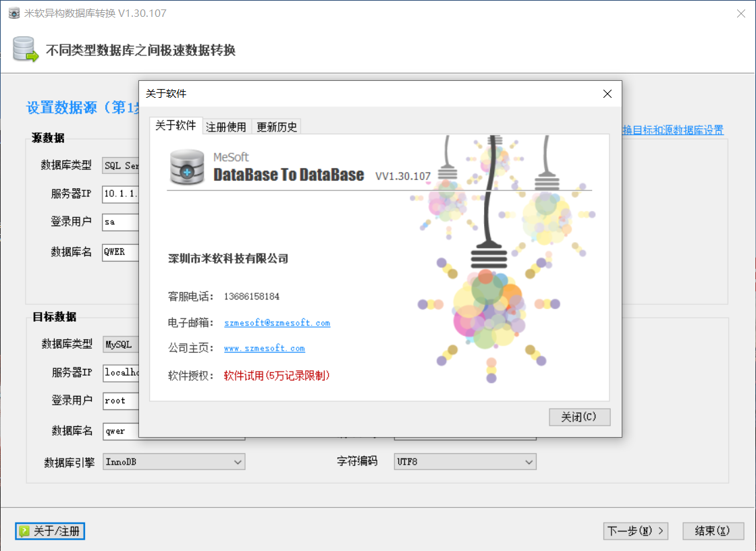Image resolution: width=756 pixels, height=551 pixels.
Task: Open the 更新历史 tab
Action: [x=277, y=127]
